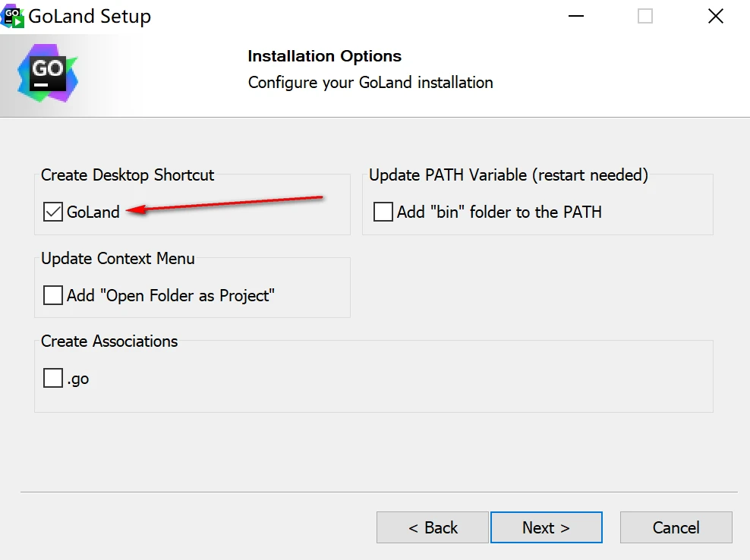This screenshot has width=750, height=560.
Task: Cancel the GoLand installation
Action: tap(676, 527)
